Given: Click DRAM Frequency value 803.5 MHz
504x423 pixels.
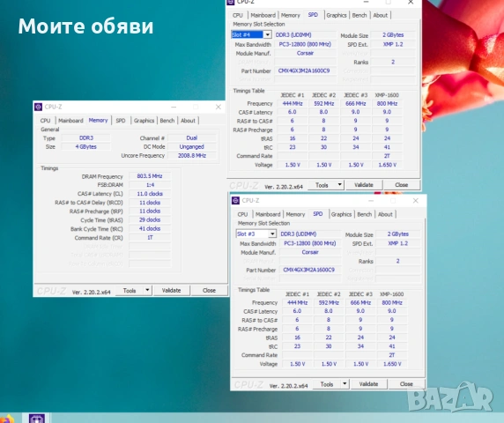Looking at the screenshot, I should (150, 176).
